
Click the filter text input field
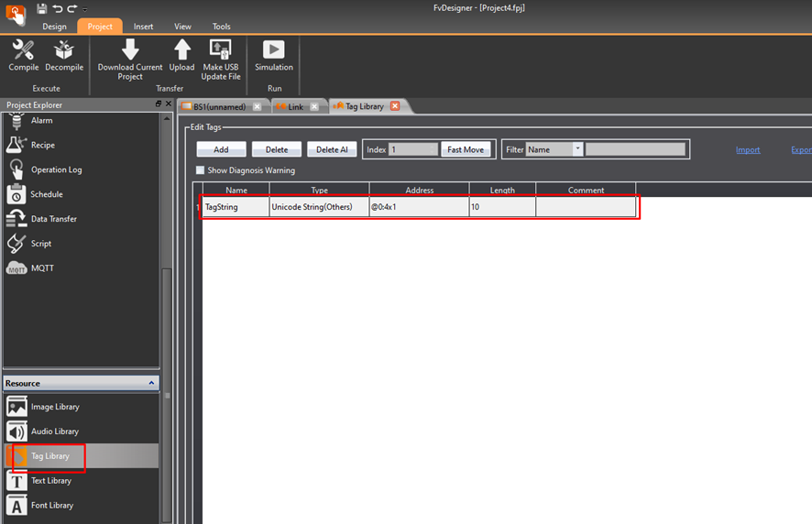pos(635,149)
